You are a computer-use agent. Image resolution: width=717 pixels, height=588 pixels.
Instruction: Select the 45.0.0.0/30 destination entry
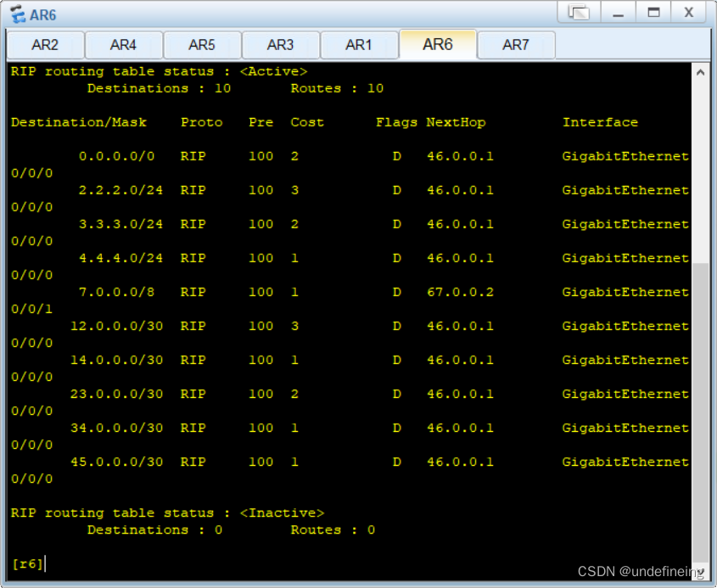click(x=116, y=462)
